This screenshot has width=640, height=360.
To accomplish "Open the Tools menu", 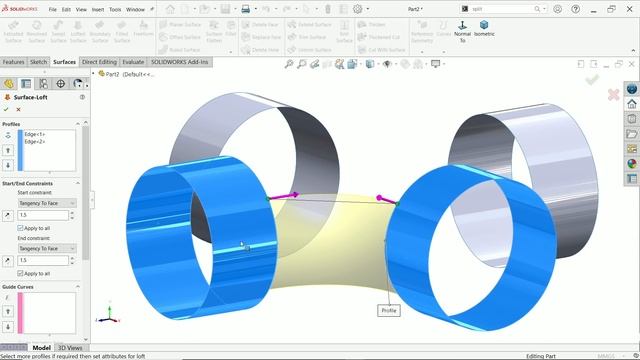I will (x=115, y=9).
